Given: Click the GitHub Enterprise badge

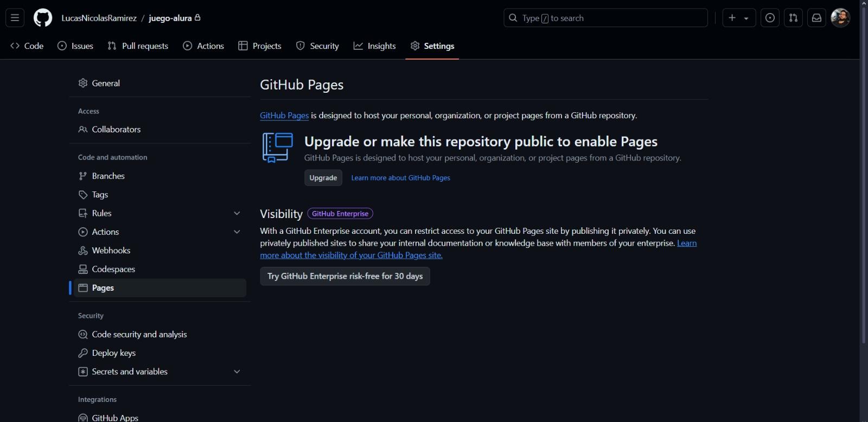Looking at the screenshot, I should tap(340, 214).
